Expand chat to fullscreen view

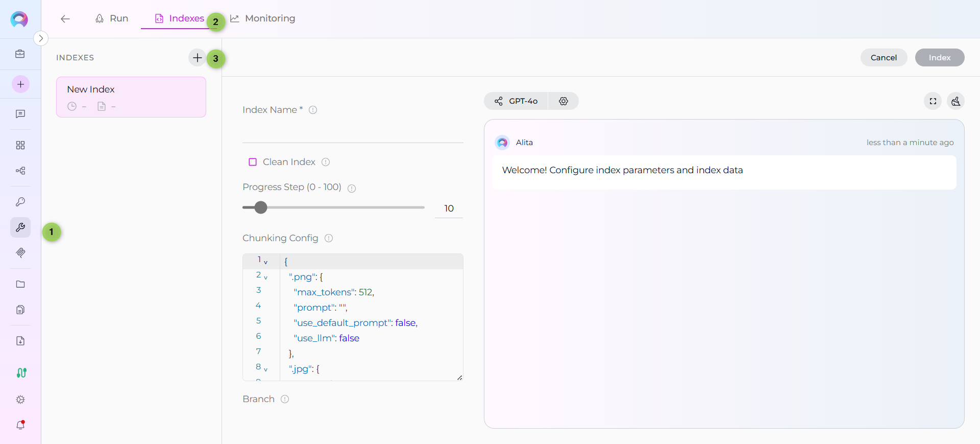(933, 101)
